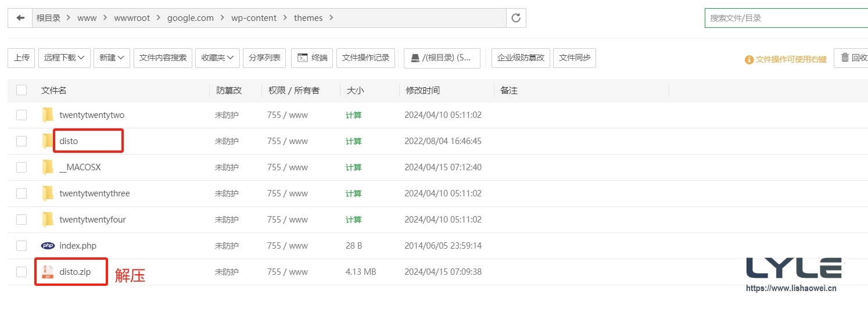Toggle the select-all files checkbox
The width and height of the screenshot is (868, 312).
pyautogui.click(x=21, y=90)
